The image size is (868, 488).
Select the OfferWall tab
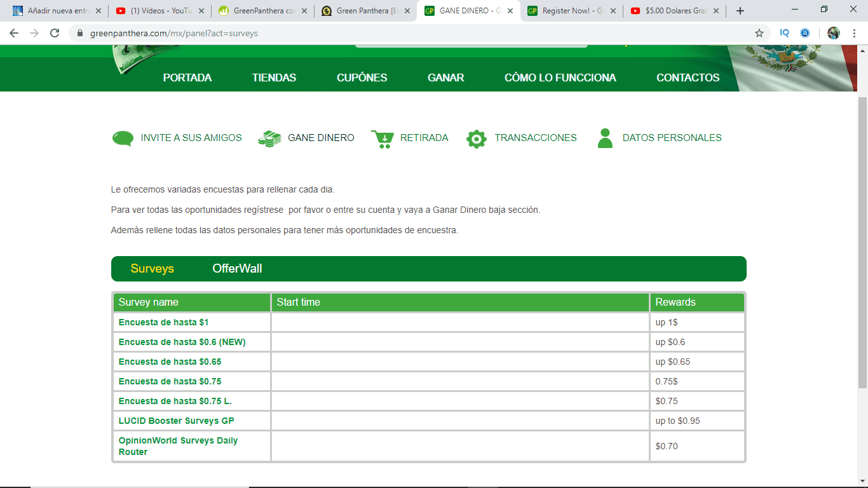237,269
